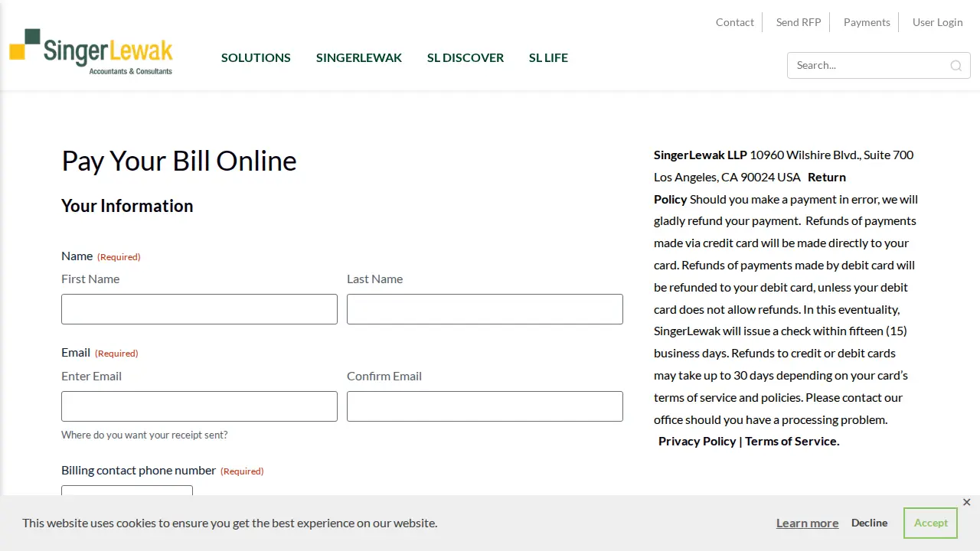This screenshot has height=551, width=980.
Task: Open the Terms of Service link
Action: [x=792, y=442]
